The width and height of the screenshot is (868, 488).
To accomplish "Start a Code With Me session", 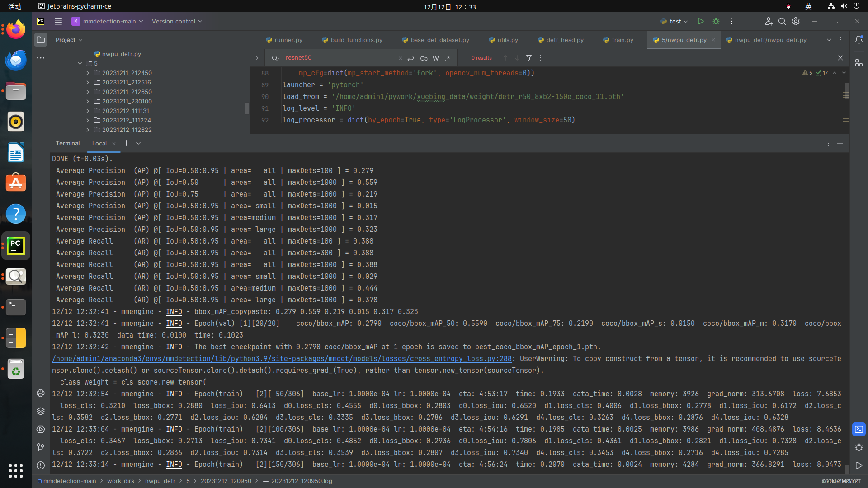I will click(769, 21).
